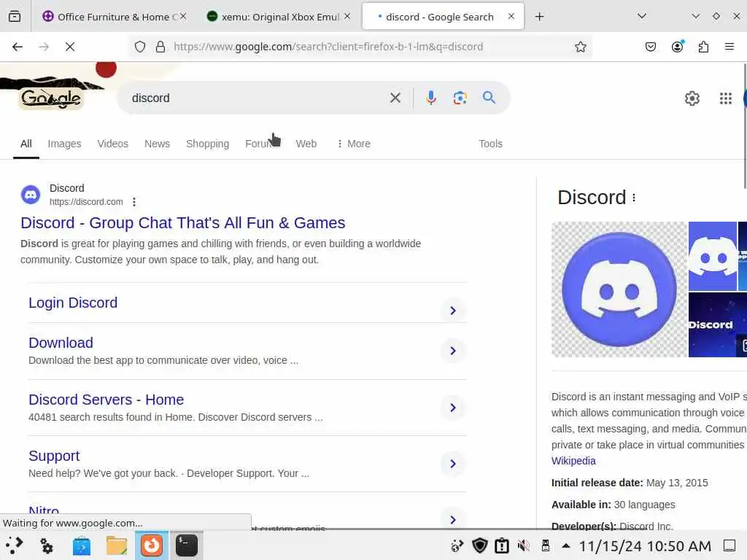
Task: Close the Office Furniture tab
Action: pyautogui.click(x=183, y=16)
